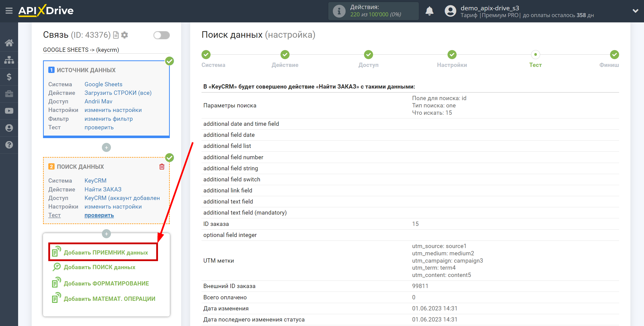Viewport: 644px width, 326px height.
Task: Click изменить фильтр link
Action: (x=108, y=119)
